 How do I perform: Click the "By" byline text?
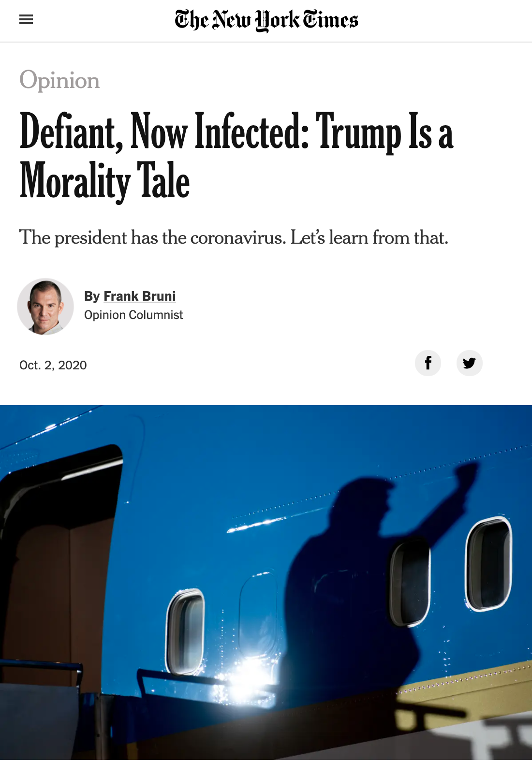[92, 296]
